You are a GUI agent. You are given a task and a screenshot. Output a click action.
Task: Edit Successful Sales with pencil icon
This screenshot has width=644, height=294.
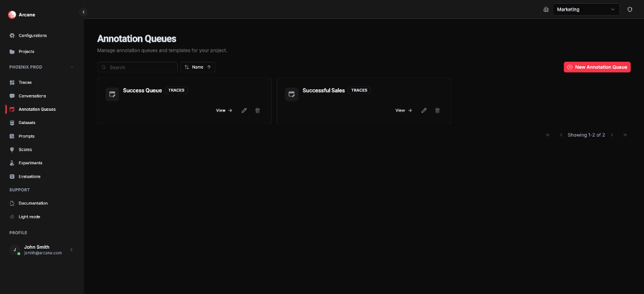click(424, 110)
